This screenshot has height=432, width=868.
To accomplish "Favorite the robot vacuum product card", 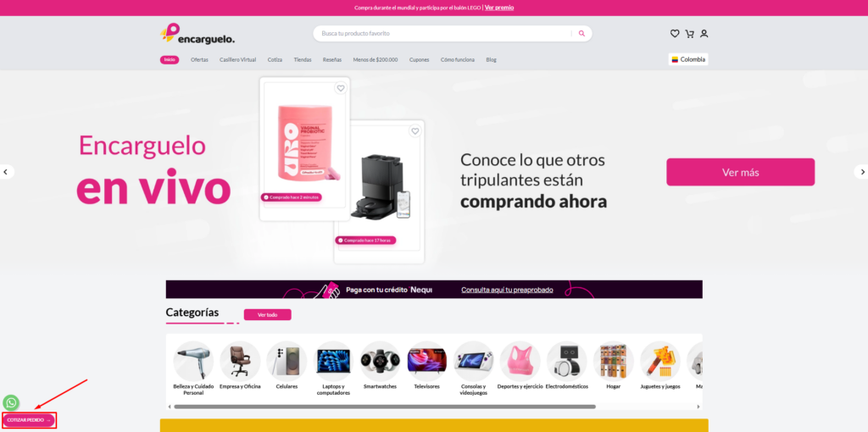I will [x=415, y=131].
